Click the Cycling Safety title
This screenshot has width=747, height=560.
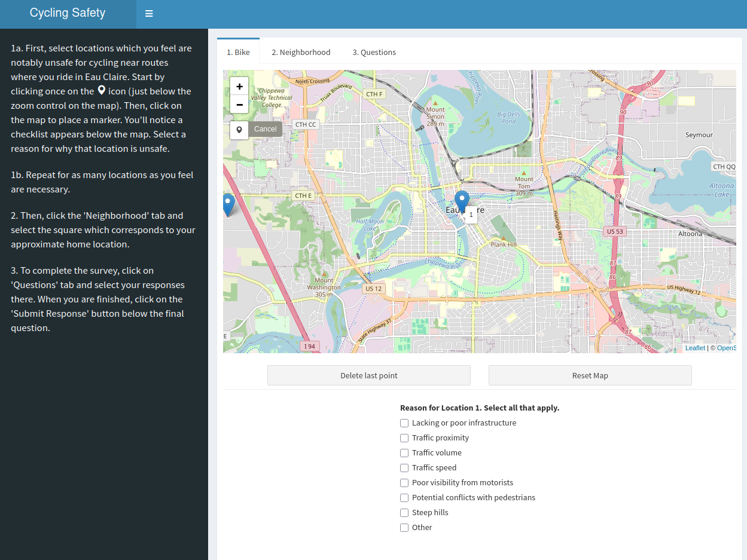tap(68, 13)
